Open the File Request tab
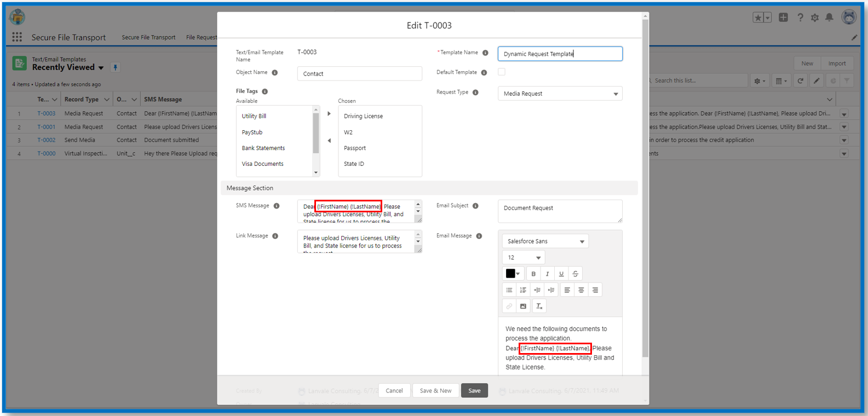This screenshot has width=868, height=416. (202, 37)
